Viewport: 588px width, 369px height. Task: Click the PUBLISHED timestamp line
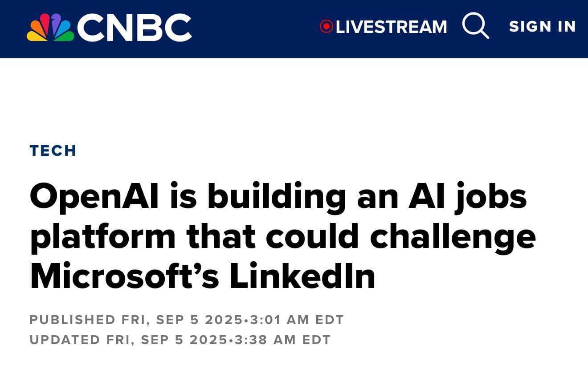pos(186,319)
